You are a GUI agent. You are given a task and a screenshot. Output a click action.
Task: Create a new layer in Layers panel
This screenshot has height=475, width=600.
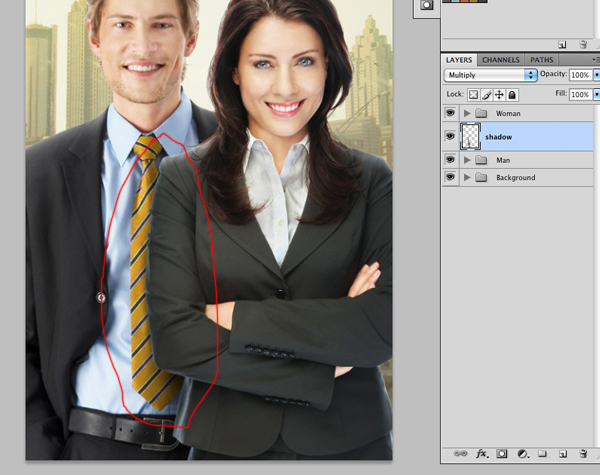(562, 454)
